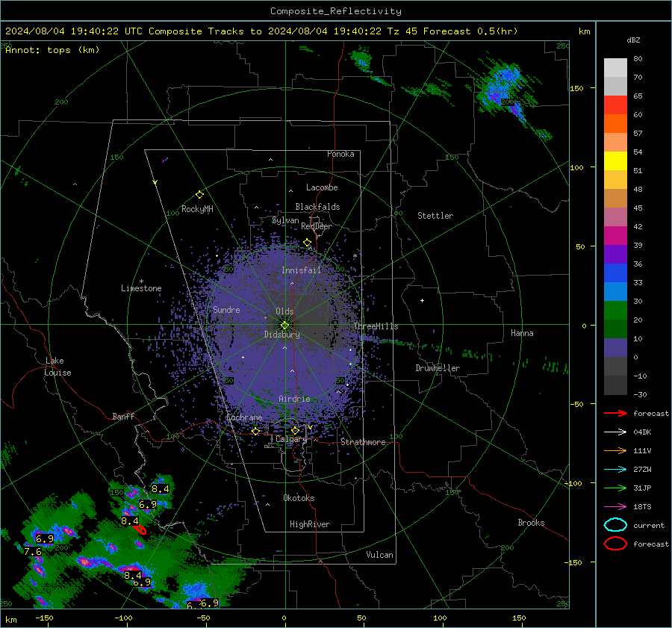Click the Calgary city label
This screenshot has width=672, height=628.
coord(291,439)
